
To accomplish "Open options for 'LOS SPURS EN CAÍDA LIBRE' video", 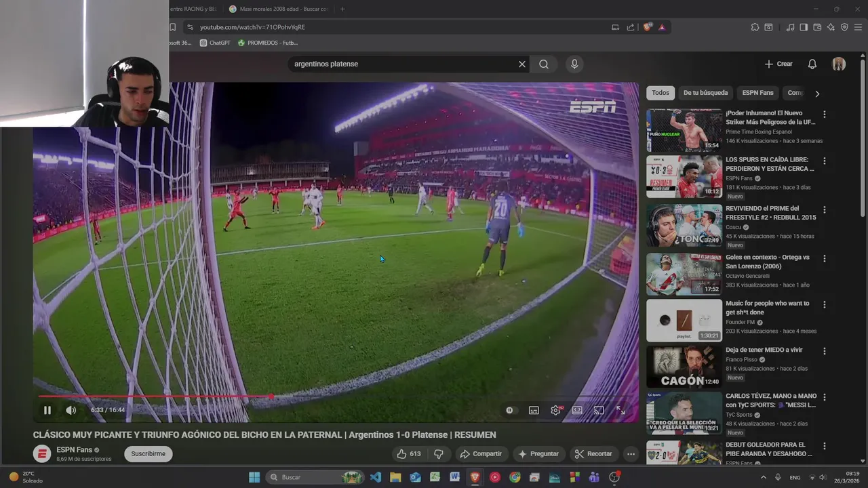I will pos(825,161).
